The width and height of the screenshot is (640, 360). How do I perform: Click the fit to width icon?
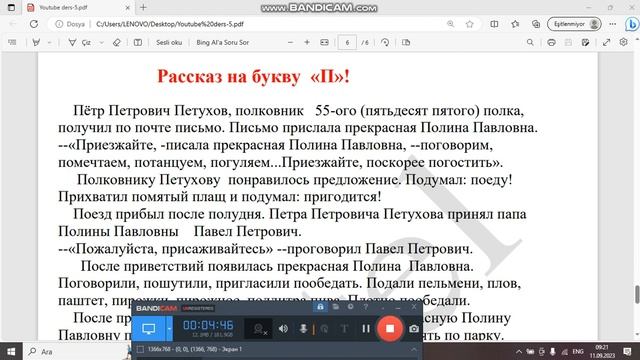click(x=324, y=42)
